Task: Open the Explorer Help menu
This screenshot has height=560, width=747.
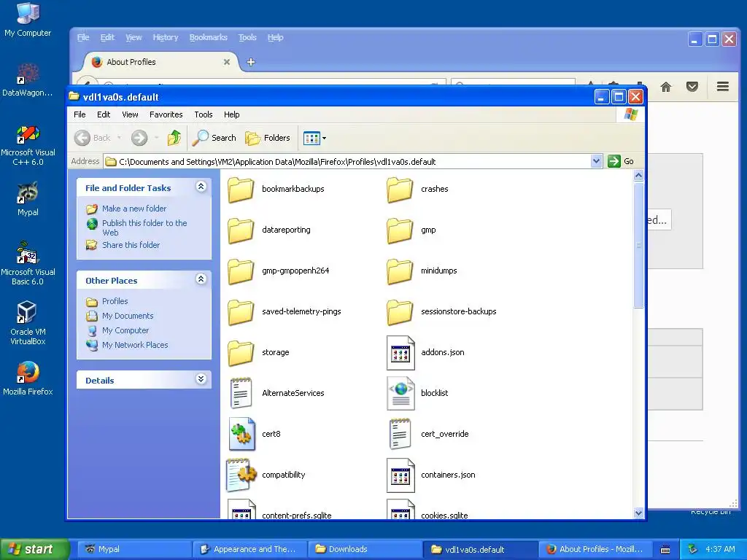Action: tap(231, 114)
